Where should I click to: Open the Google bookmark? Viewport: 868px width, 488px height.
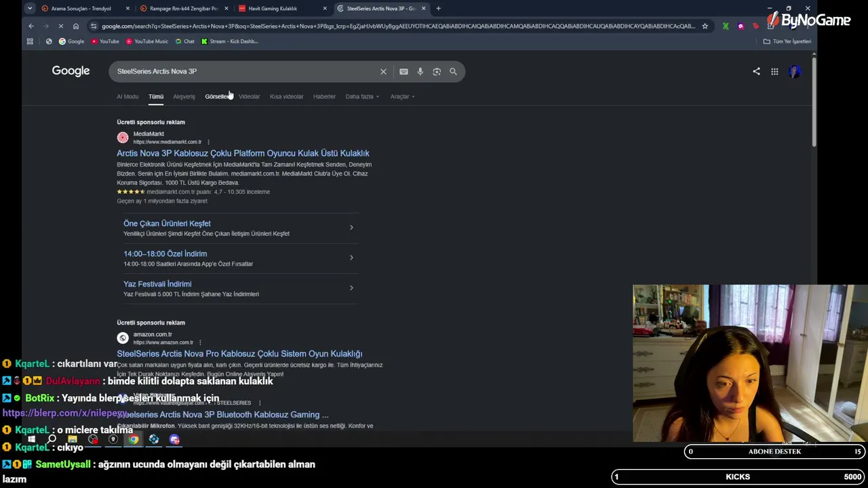coord(71,41)
